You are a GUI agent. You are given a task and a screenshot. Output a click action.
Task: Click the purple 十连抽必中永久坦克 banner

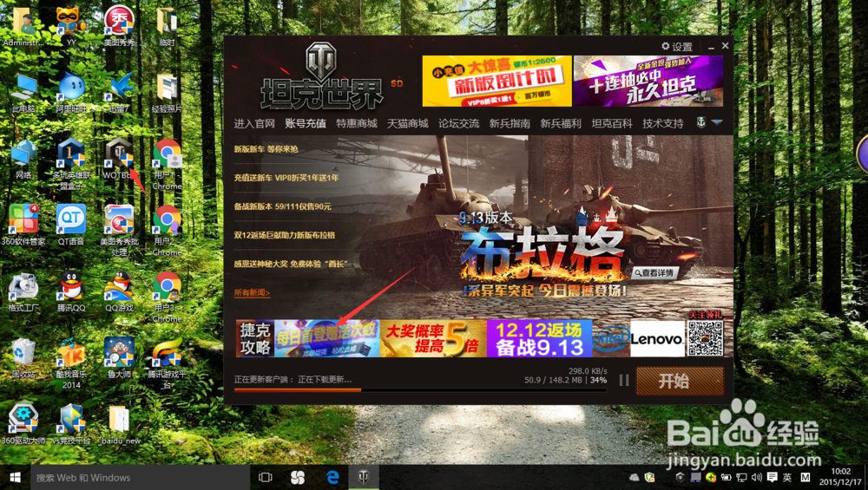[648, 81]
